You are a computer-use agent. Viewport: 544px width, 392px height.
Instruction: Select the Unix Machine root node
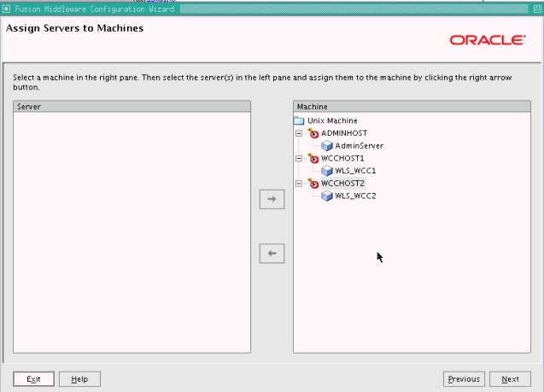click(332, 120)
